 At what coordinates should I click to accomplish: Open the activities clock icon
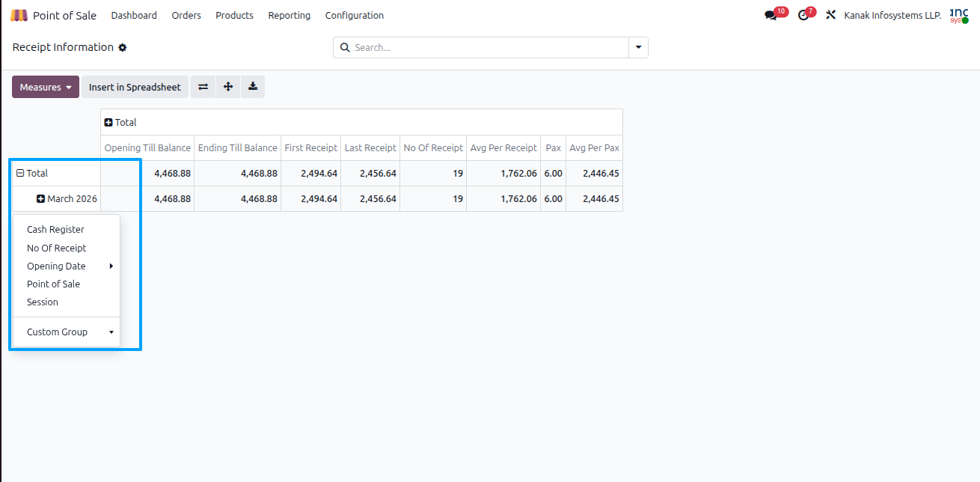tap(803, 15)
